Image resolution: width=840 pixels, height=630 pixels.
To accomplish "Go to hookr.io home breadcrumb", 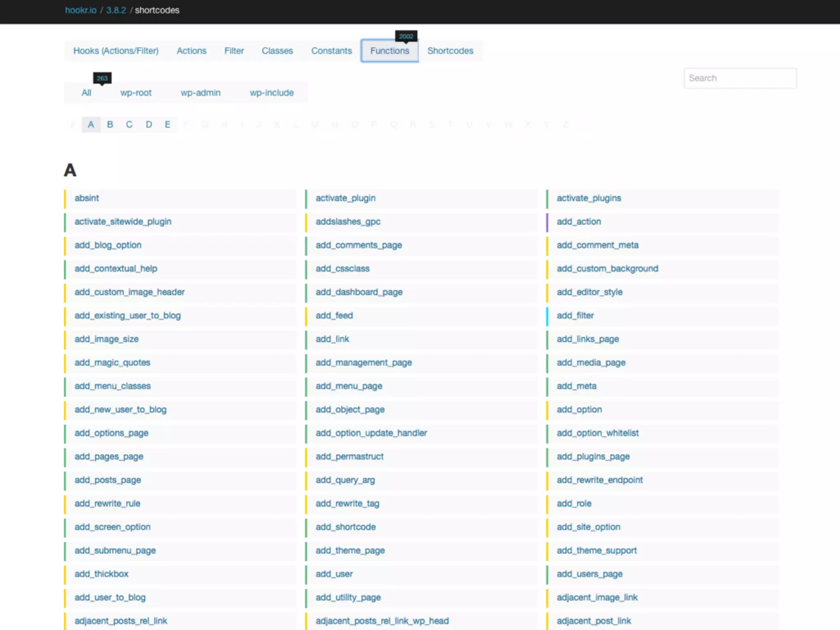I will (81, 10).
